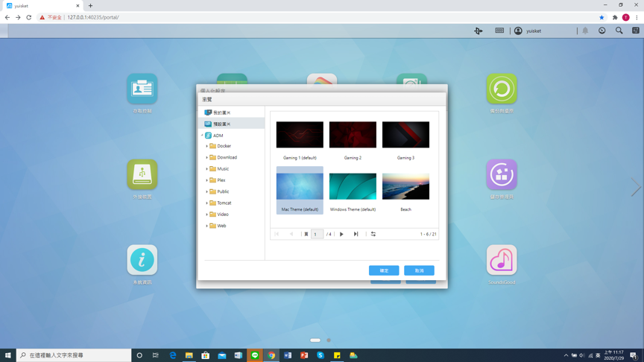
Task: Choose Windows Theme (default) wallpaper
Action: pos(353,186)
